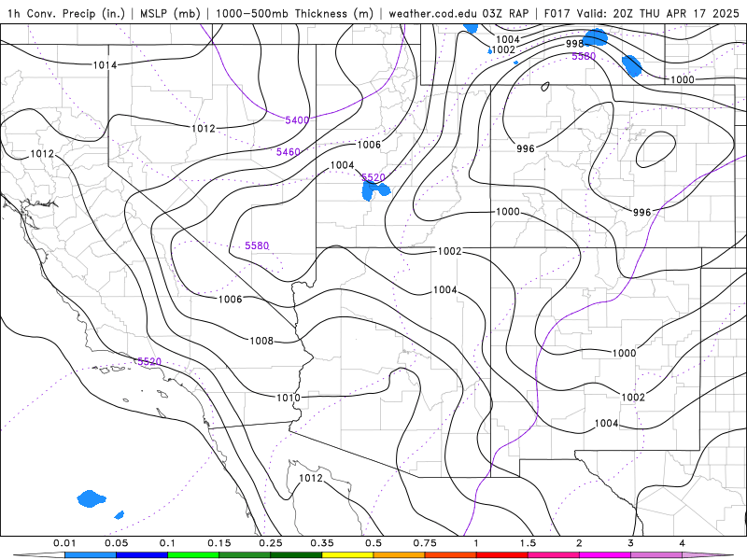Select the orange 0.5 legend swatch
The width and height of the screenshot is (747, 560).
400,555
